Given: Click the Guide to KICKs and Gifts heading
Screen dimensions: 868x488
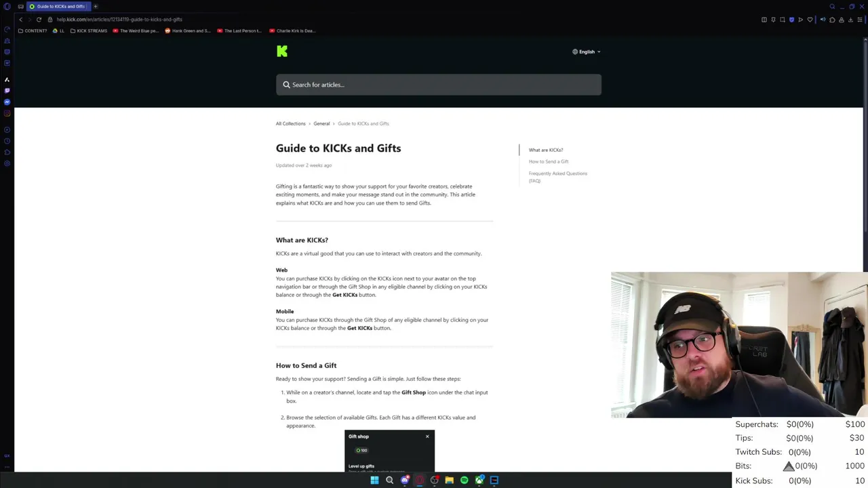Looking at the screenshot, I should click(x=338, y=148).
